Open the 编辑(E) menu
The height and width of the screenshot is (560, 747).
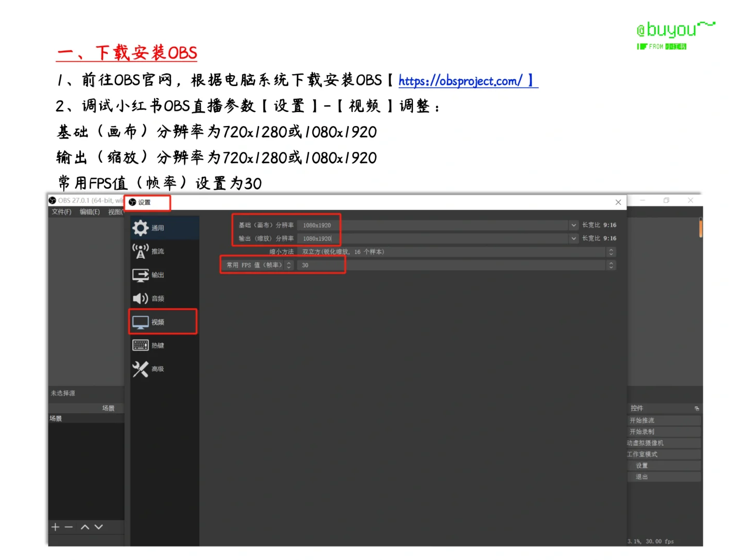click(89, 212)
